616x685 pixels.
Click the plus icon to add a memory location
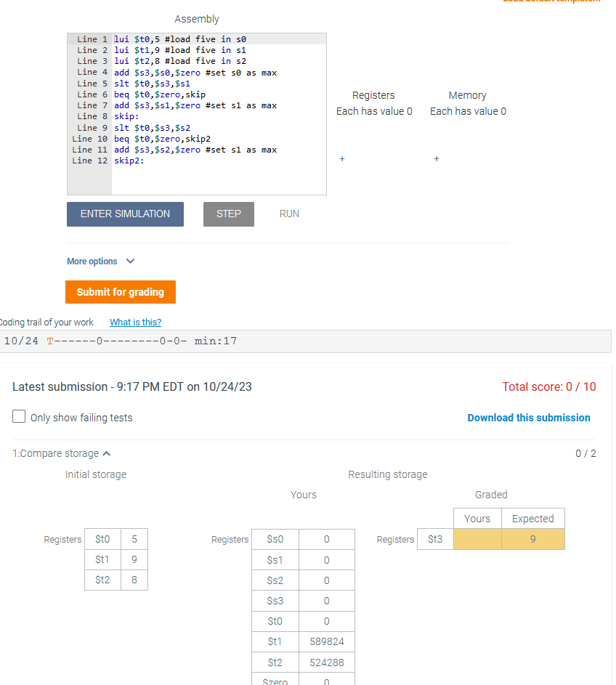coord(436,158)
